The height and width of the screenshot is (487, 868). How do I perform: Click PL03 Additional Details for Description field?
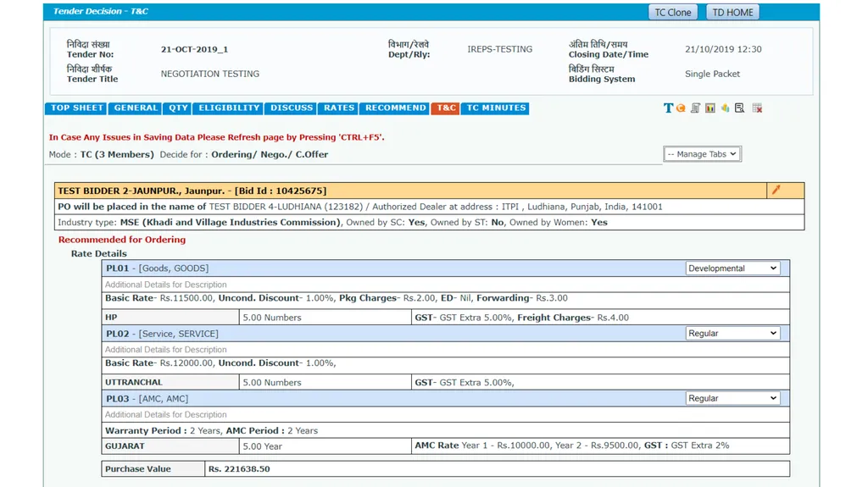point(446,414)
